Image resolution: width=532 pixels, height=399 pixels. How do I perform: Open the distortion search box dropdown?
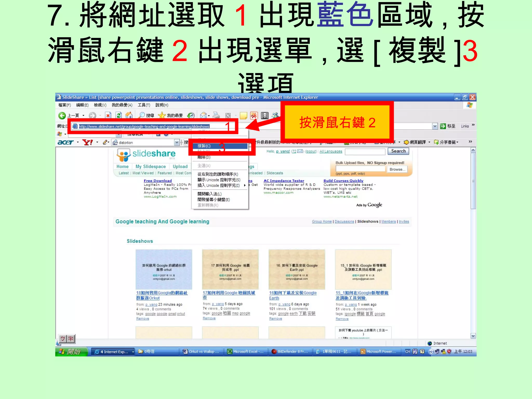pos(177,142)
